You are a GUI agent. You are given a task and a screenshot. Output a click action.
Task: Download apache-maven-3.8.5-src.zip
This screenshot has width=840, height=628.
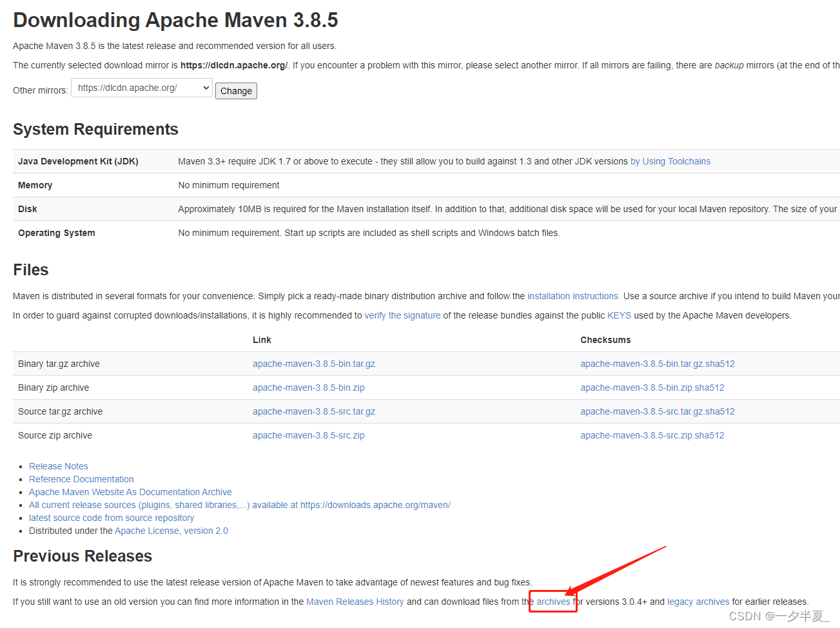point(309,435)
